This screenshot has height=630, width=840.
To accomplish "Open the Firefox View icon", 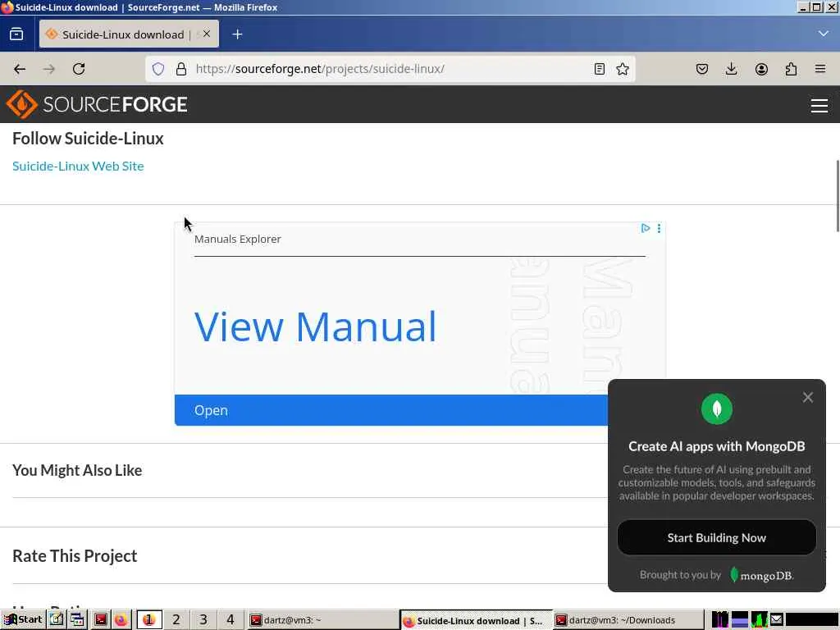I will pos(16,34).
